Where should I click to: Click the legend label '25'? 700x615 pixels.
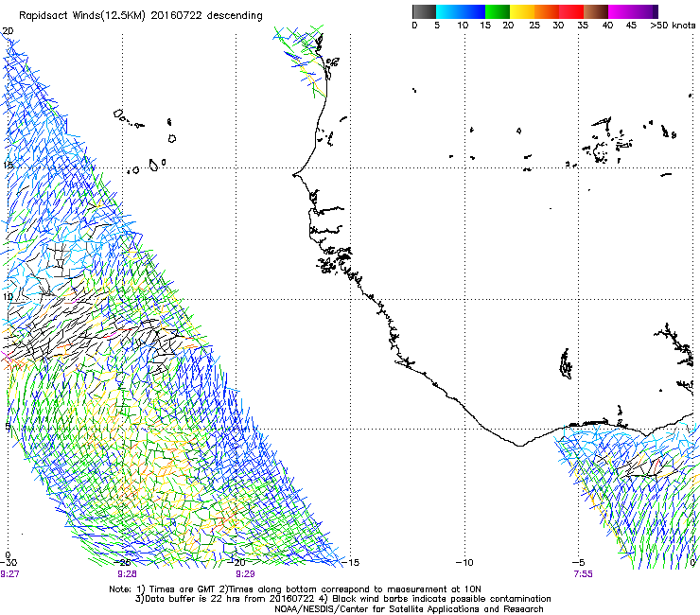[x=534, y=26]
